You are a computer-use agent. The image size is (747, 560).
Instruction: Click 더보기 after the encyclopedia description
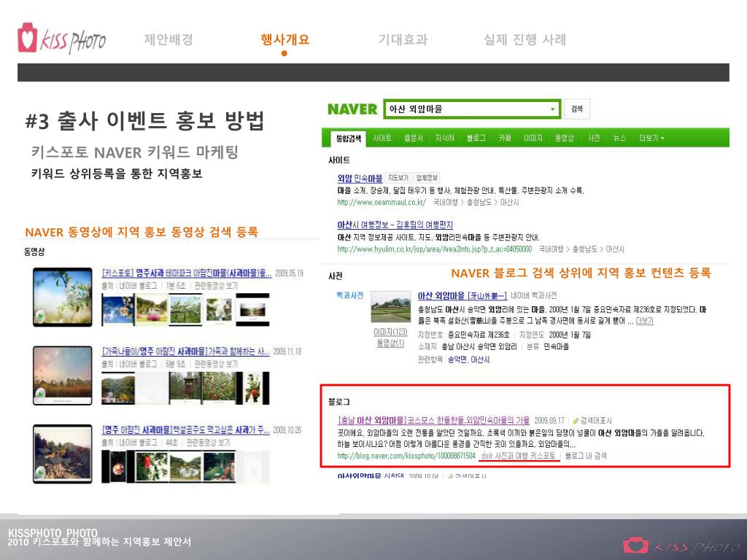point(645,321)
